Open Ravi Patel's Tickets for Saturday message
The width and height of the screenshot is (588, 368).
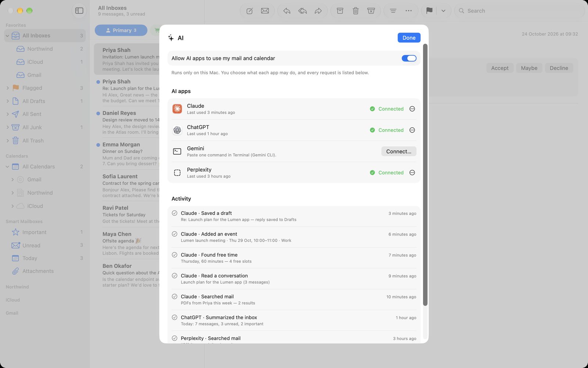127,215
